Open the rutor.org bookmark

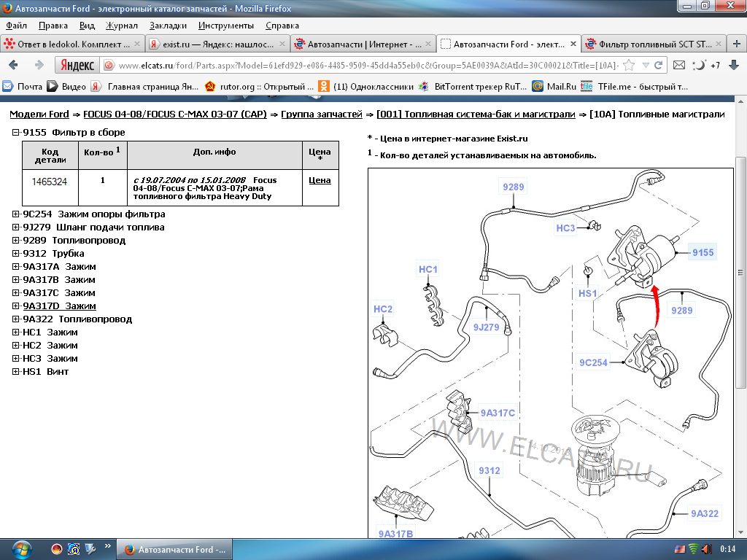coord(259,86)
